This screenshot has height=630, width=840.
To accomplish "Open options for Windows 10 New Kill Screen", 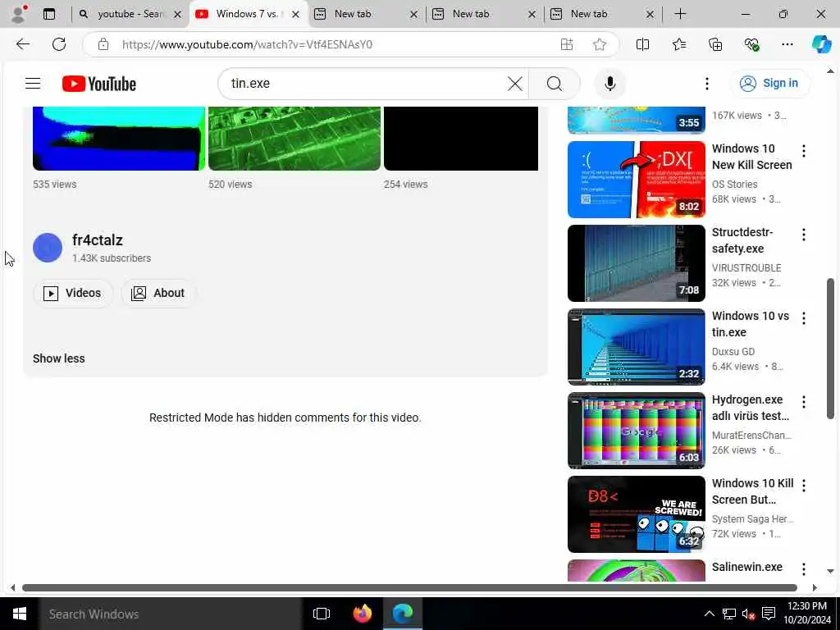I will [x=804, y=151].
